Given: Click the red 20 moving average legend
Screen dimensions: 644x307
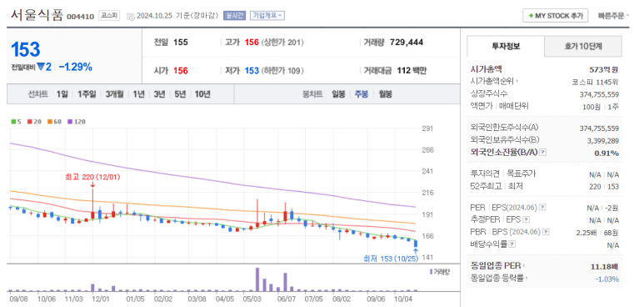Looking at the screenshot, I should pos(33,122).
